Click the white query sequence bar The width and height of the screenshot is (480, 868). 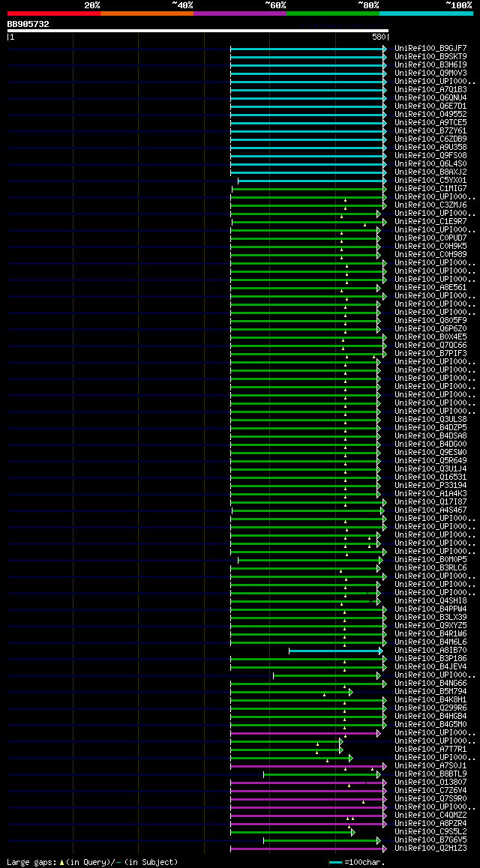coord(198,31)
